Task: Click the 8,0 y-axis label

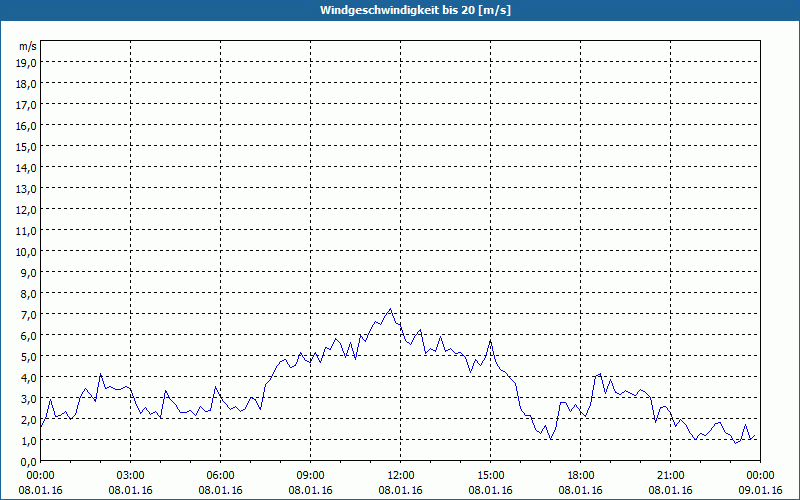Action: point(28,294)
